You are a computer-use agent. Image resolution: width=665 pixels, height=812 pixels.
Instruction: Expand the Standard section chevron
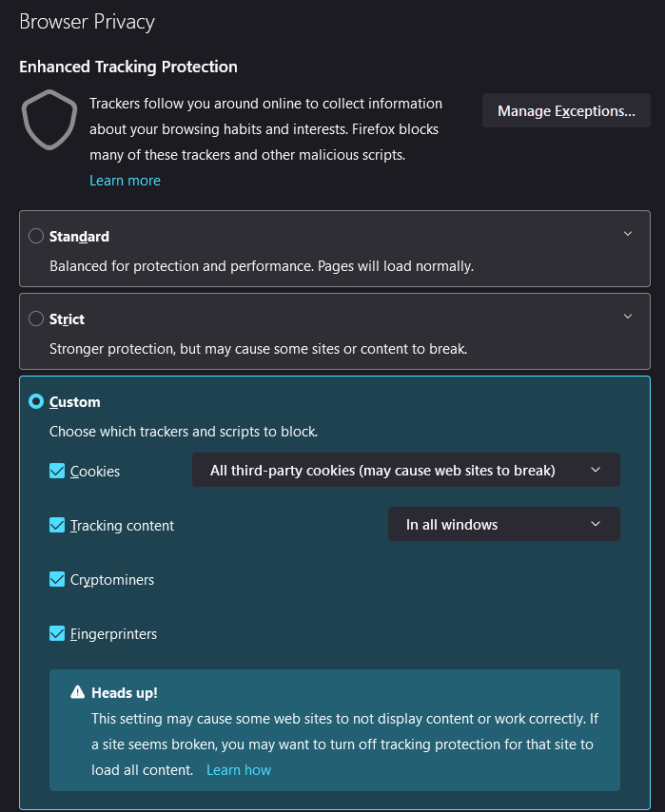(x=627, y=234)
